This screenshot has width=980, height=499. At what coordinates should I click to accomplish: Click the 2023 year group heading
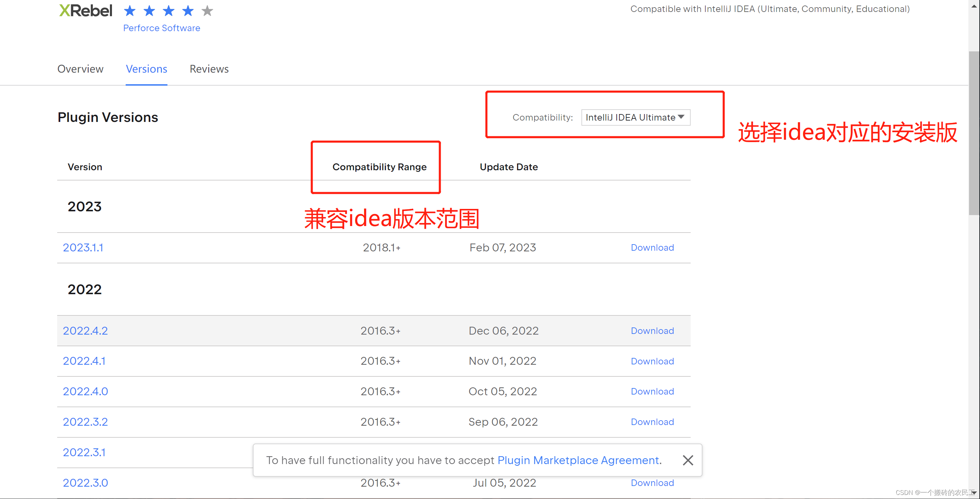(85, 207)
